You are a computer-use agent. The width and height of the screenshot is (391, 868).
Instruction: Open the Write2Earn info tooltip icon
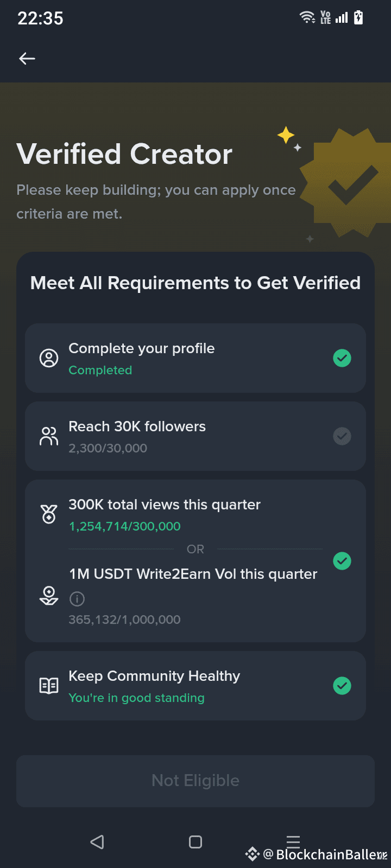[77, 599]
